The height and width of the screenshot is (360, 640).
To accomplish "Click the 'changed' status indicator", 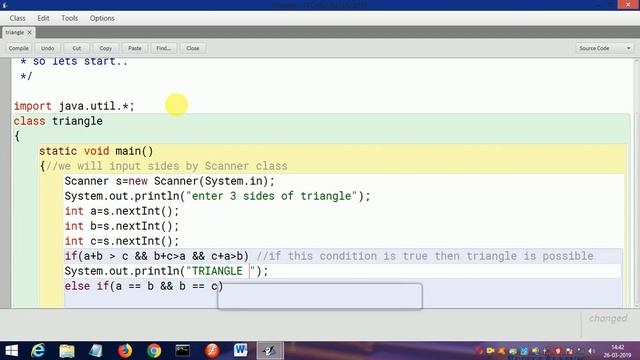I will tap(608, 318).
